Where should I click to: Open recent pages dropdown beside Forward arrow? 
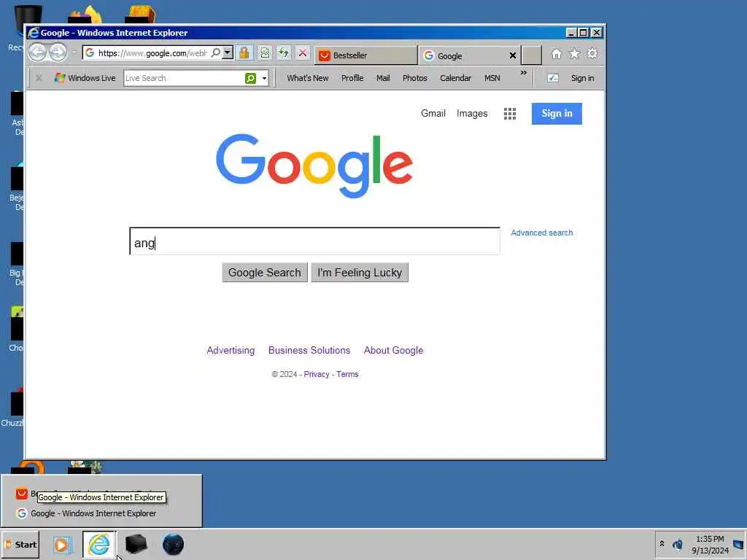pyautogui.click(x=74, y=52)
